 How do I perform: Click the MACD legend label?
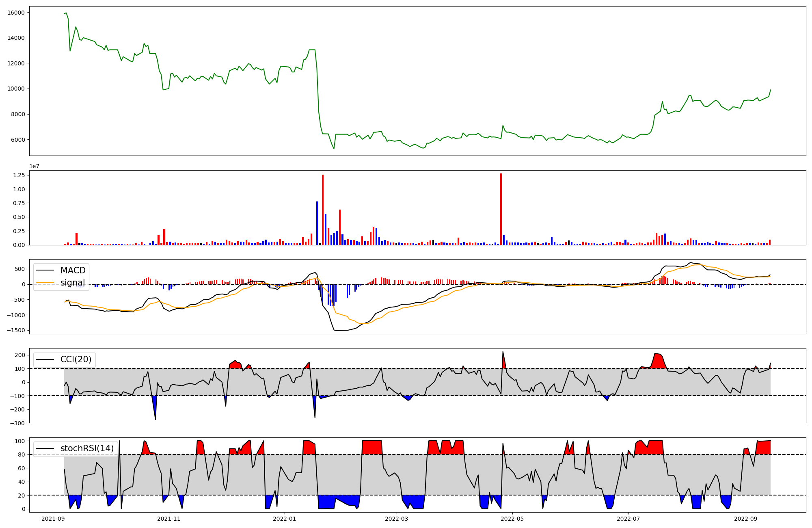tap(73, 270)
